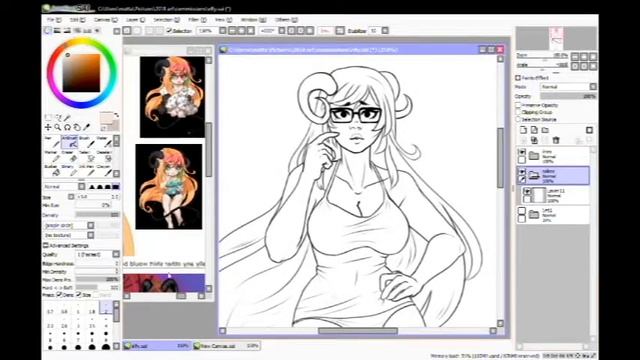Click the Undo button in toolbar
Screen dimensions: 640x360
tap(127, 31)
